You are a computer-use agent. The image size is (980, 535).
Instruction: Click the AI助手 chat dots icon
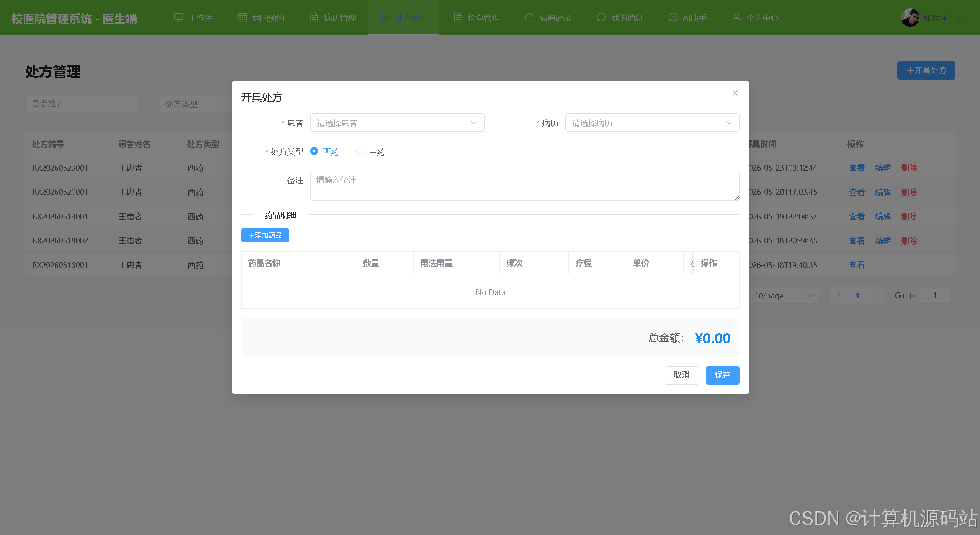[673, 17]
